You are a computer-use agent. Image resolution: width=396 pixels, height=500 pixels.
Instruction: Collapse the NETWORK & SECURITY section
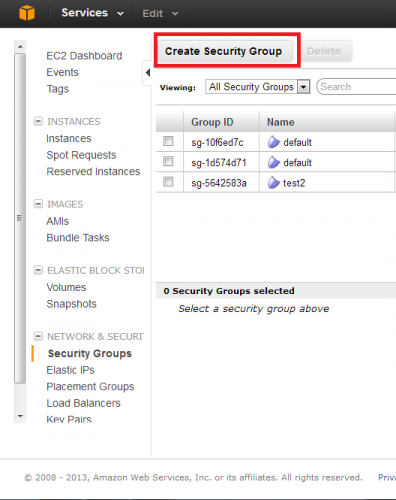click(38, 336)
